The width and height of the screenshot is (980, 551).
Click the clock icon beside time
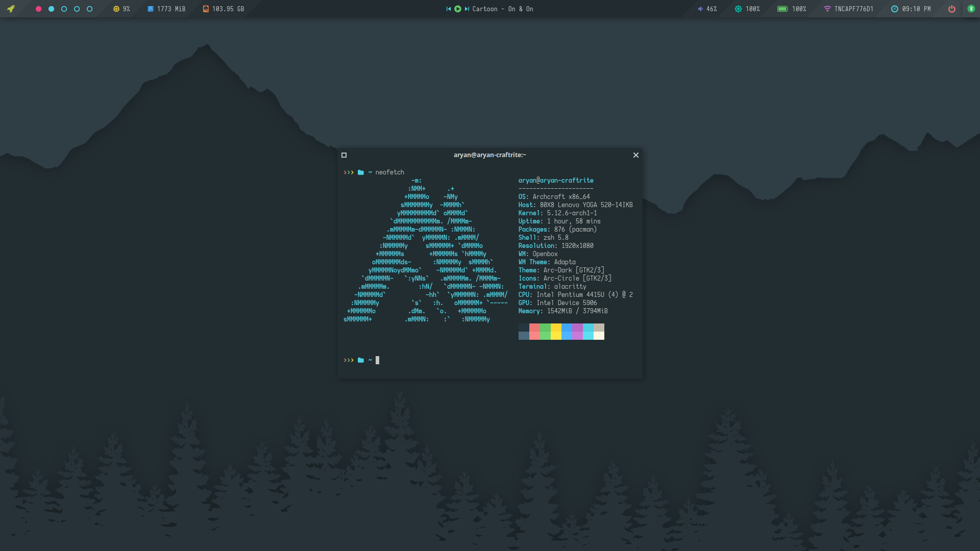[x=894, y=9]
